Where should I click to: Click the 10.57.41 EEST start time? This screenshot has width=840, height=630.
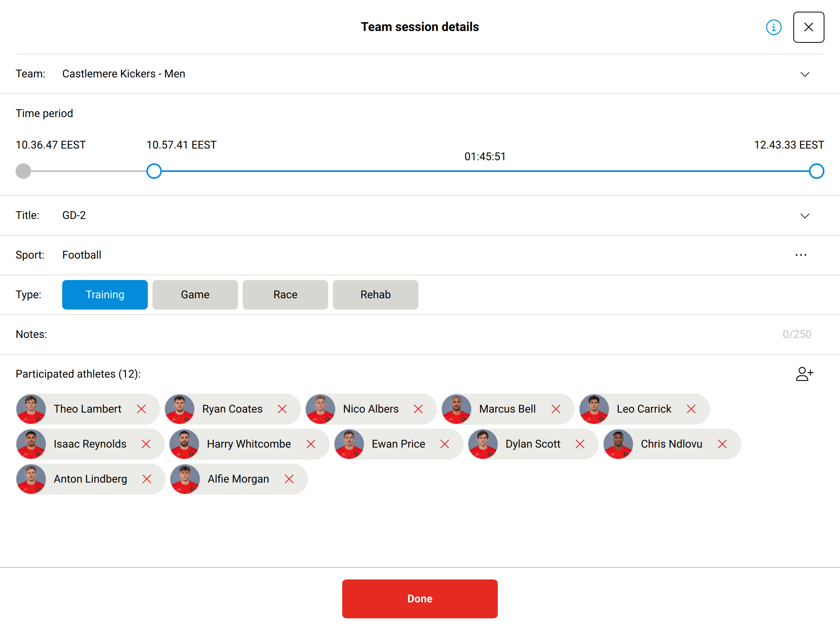[181, 145]
